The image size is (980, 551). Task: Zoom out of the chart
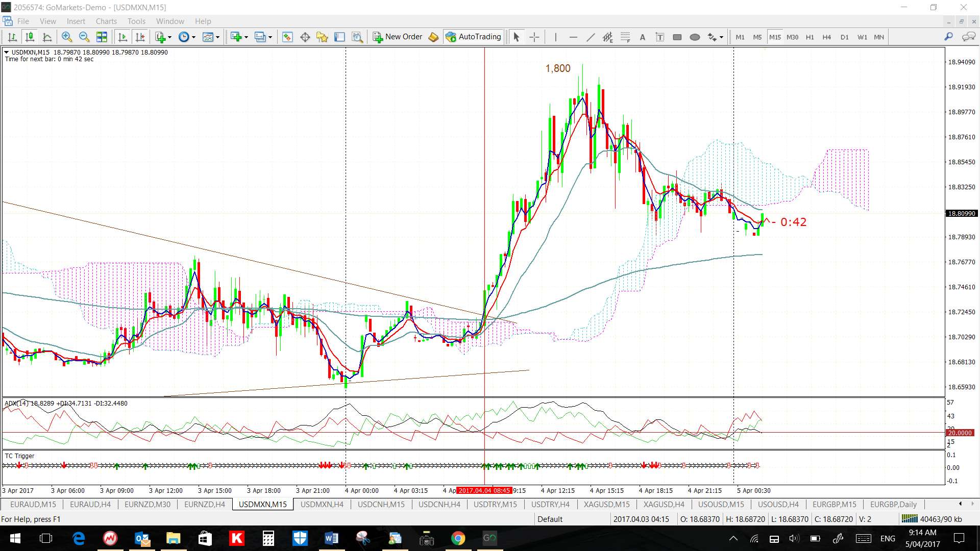pos(84,37)
